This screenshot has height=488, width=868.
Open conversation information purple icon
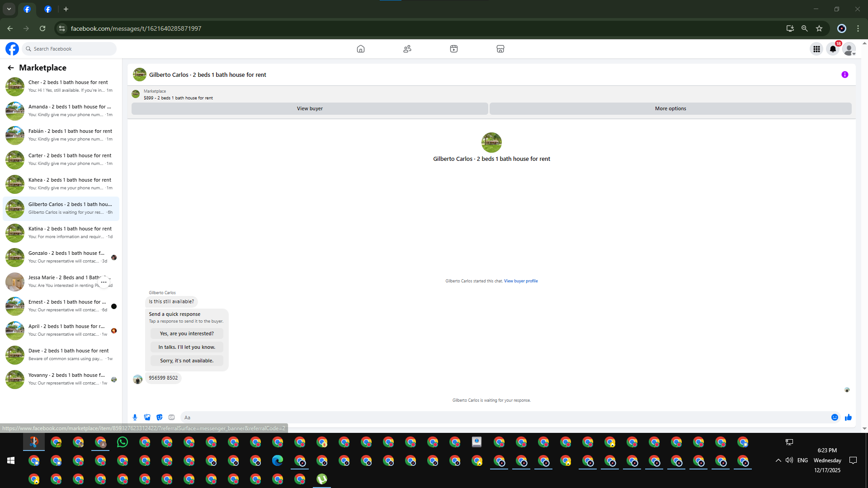coord(844,75)
